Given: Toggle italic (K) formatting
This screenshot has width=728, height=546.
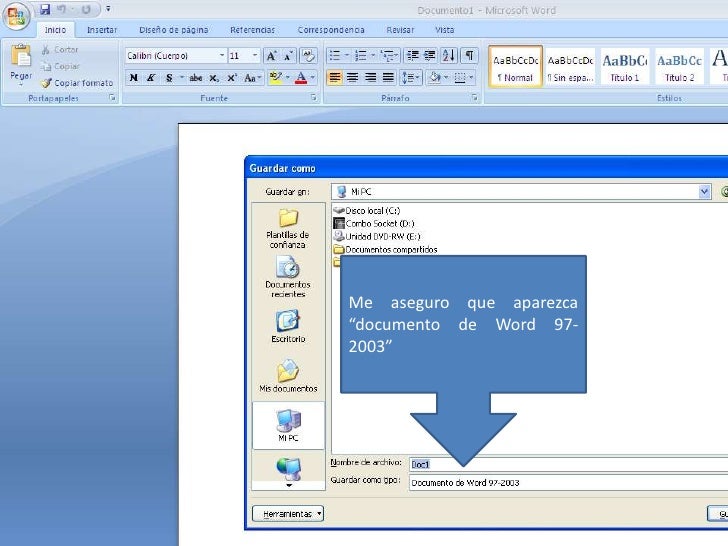Looking at the screenshot, I should (150, 78).
